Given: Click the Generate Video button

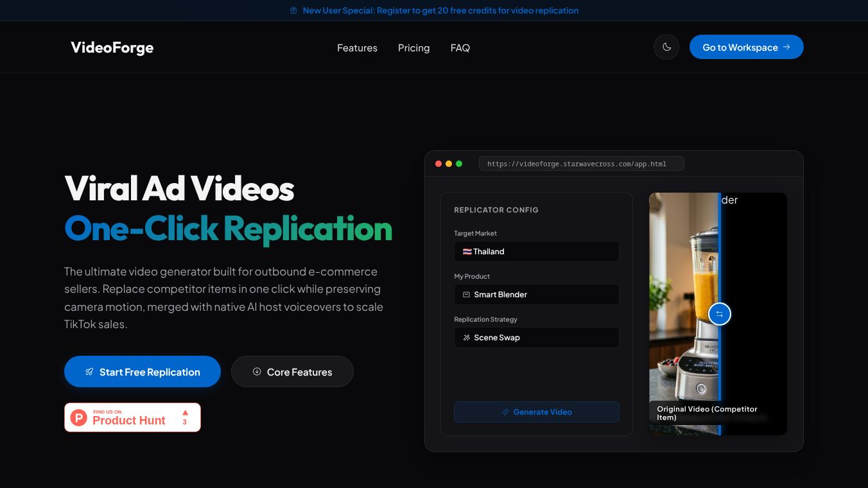Looking at the screenshot, I should click(x=537, y=412).
